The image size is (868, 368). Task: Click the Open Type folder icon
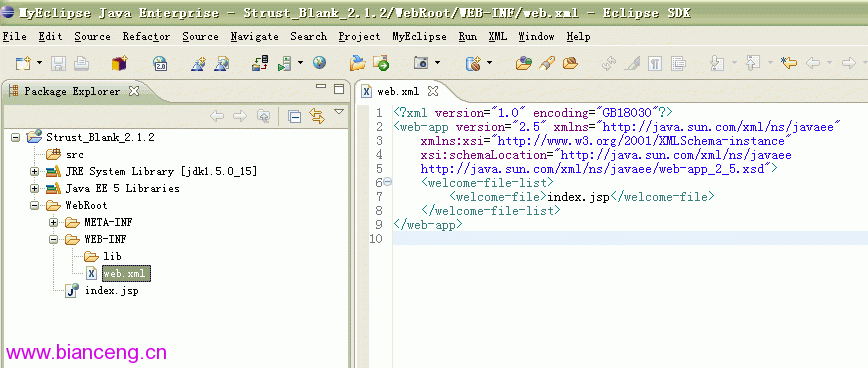[524, 63]
